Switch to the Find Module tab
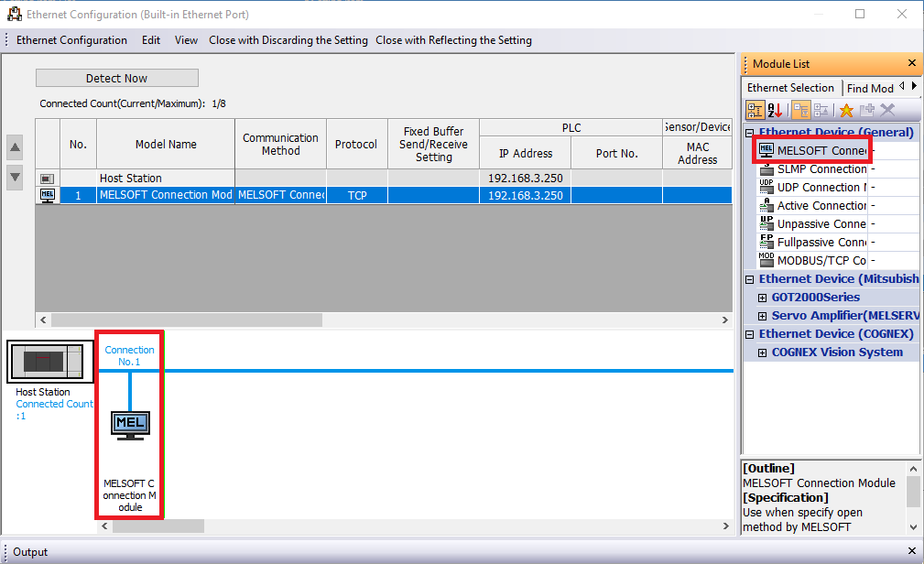 pyautogui.click(x=870, y=88)
